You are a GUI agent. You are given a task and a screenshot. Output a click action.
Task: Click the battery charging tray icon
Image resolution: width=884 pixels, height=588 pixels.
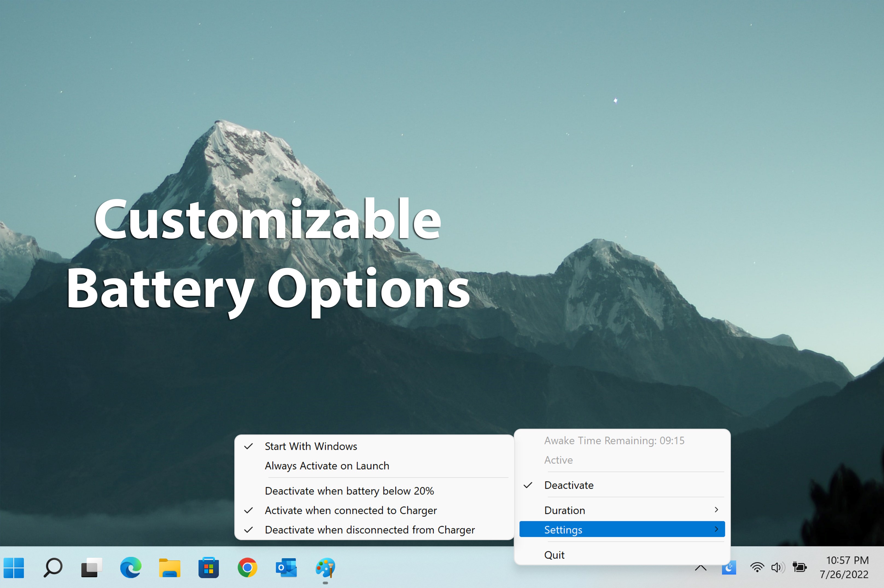799,567
